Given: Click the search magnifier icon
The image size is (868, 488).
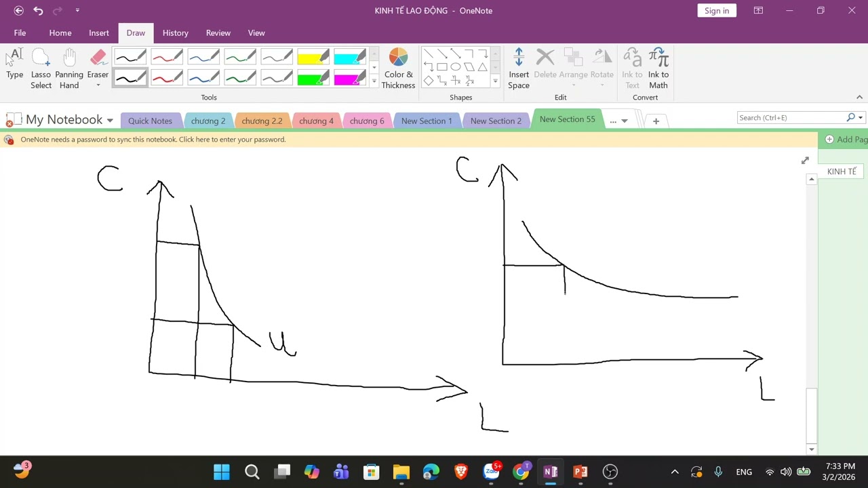Looking at the screenshot, I should click(851, 117).
